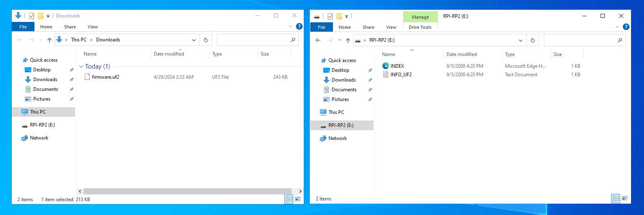Open the INDEX Edge HTML file
644x215 pixels.
pyautogui.click(x=397, y=66)
